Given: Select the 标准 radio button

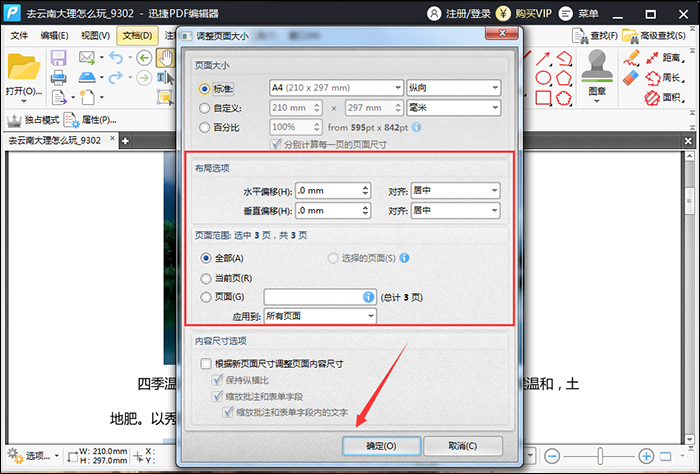Looking at the screenshot, I should click(204, 89).
